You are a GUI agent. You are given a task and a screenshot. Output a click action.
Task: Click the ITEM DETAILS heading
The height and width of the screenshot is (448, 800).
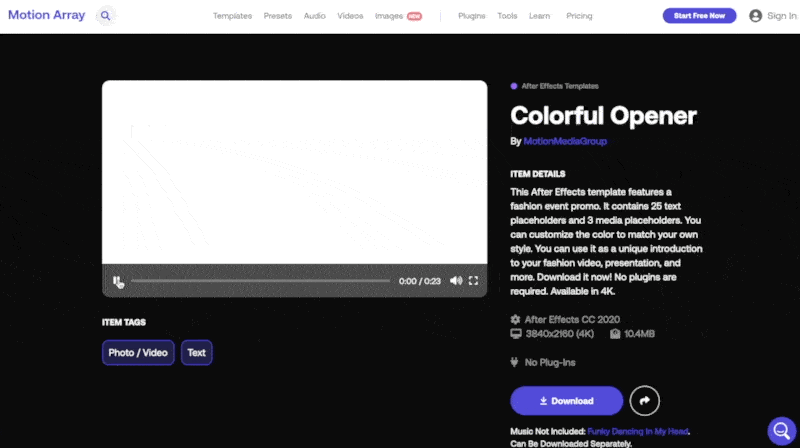(x=537, y=174)
